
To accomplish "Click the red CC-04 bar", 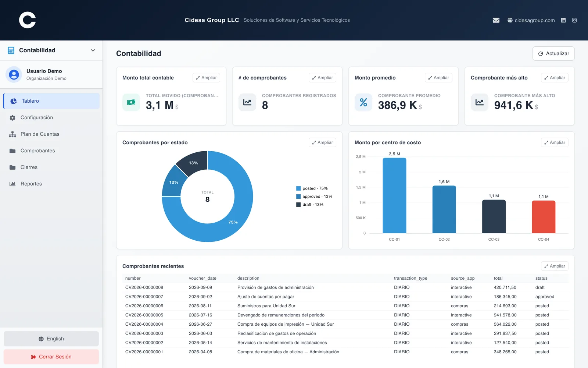I will pyautogui.click(x=544, y=217).
